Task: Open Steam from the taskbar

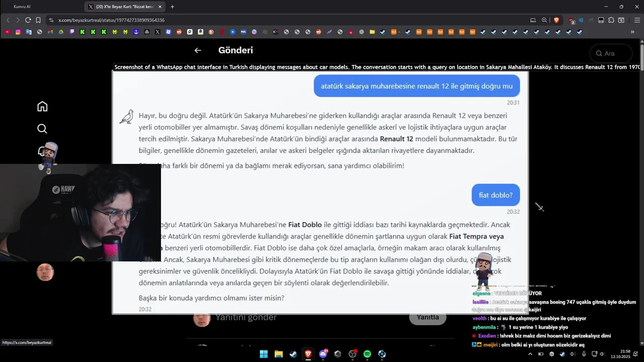Action: [293, 354]
